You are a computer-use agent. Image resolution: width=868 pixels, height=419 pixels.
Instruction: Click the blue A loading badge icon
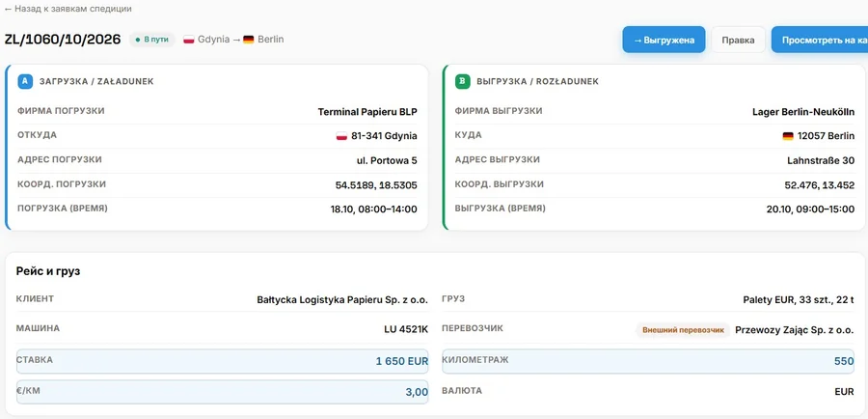pyautogui.click(x=25, y=81)
